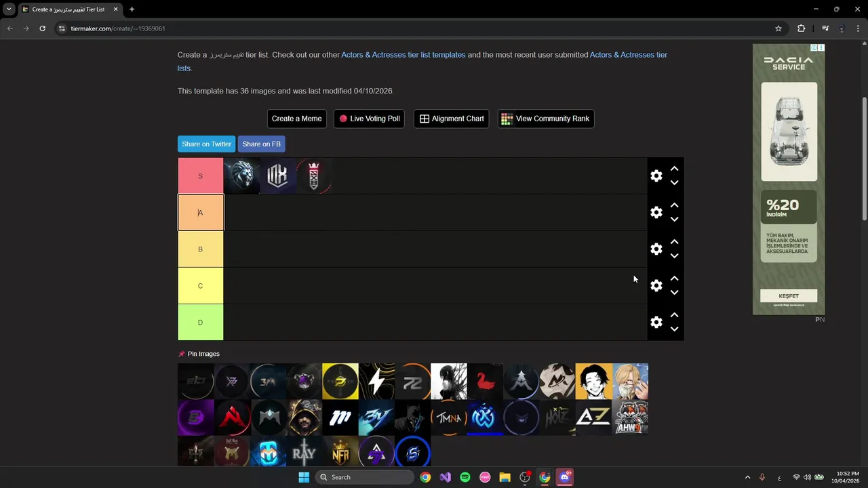The height and width of the screenshot is (488, 868).
Task: Close the tier list tab
Action: point(115,9)
